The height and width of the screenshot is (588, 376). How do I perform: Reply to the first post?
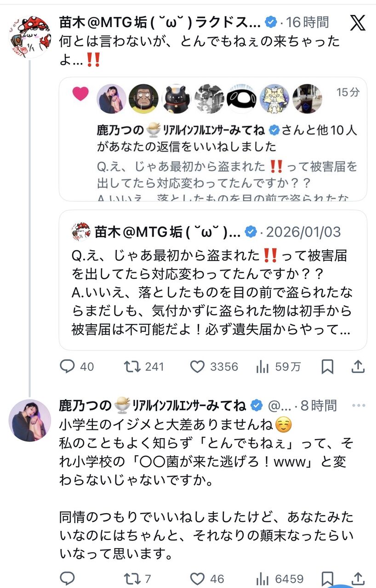[x=68, y=367]
